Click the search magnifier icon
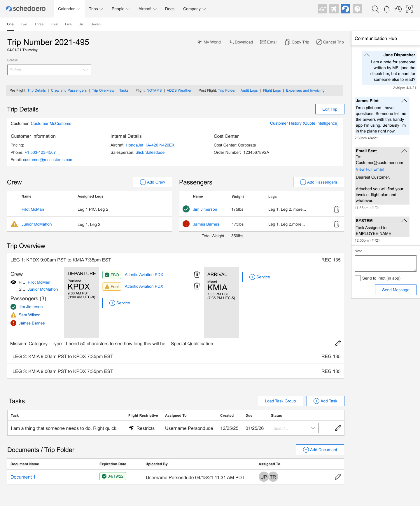 pos(375,9)
